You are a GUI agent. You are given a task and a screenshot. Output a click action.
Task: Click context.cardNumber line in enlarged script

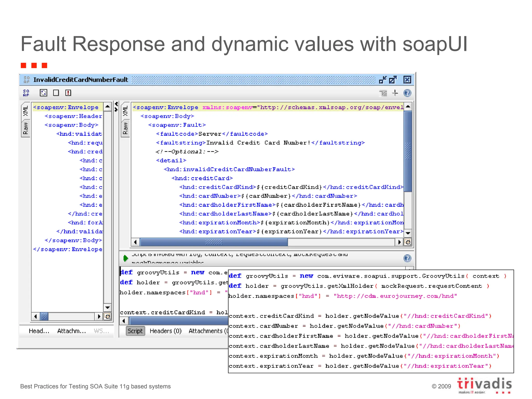click(x=344, y=326)
